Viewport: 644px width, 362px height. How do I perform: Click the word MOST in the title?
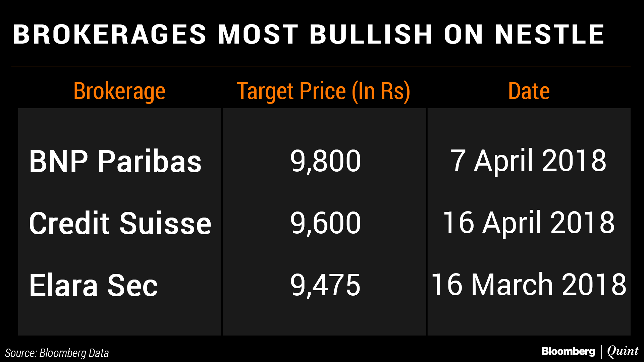[258, 34]
